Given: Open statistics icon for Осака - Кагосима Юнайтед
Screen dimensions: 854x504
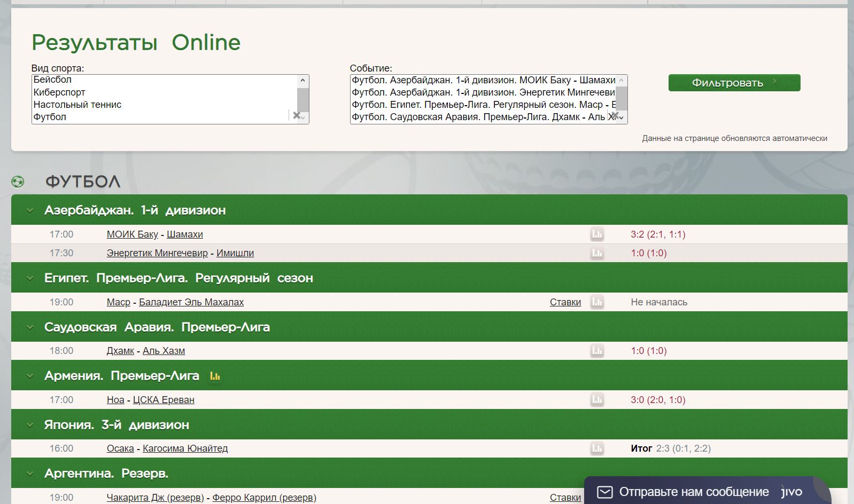Looking at the screenshot, I should coord(597,448).
